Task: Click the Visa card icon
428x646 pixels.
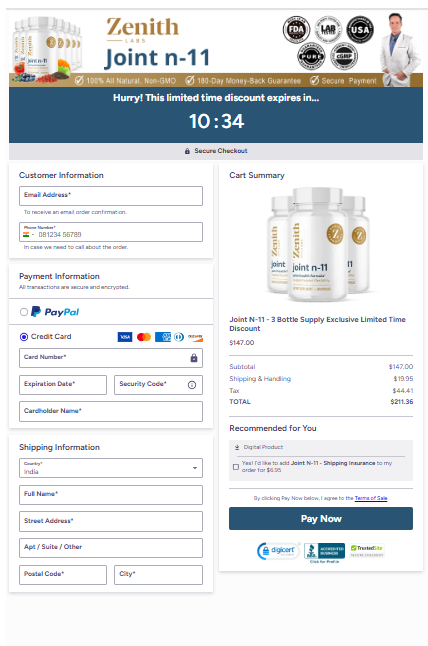Action: point(125,337)
